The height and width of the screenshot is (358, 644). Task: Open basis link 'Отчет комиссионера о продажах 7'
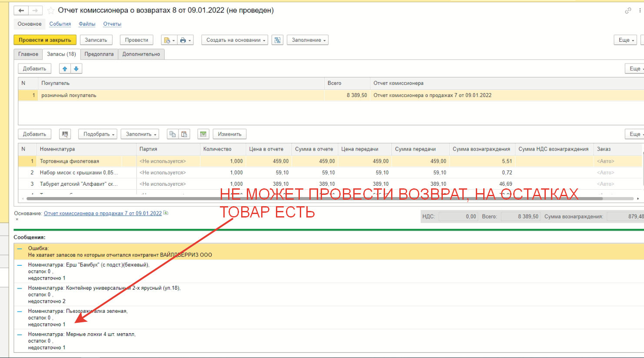click(x=103, y=214)
